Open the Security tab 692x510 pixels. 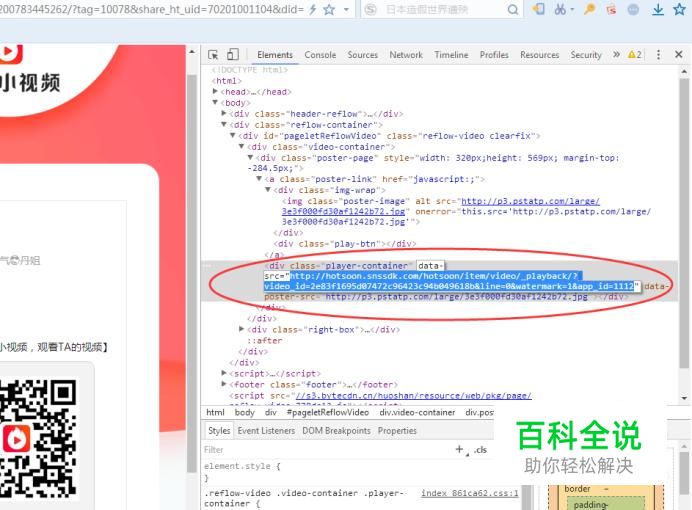586,55
